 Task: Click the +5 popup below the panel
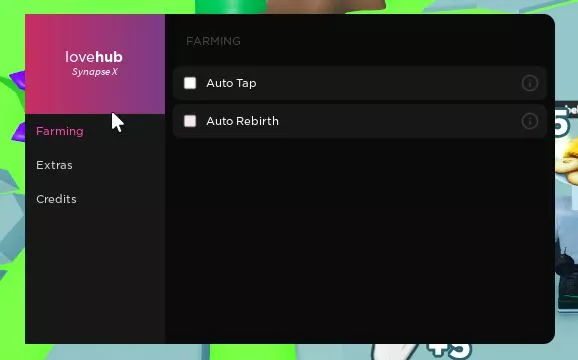pos(449,351)
